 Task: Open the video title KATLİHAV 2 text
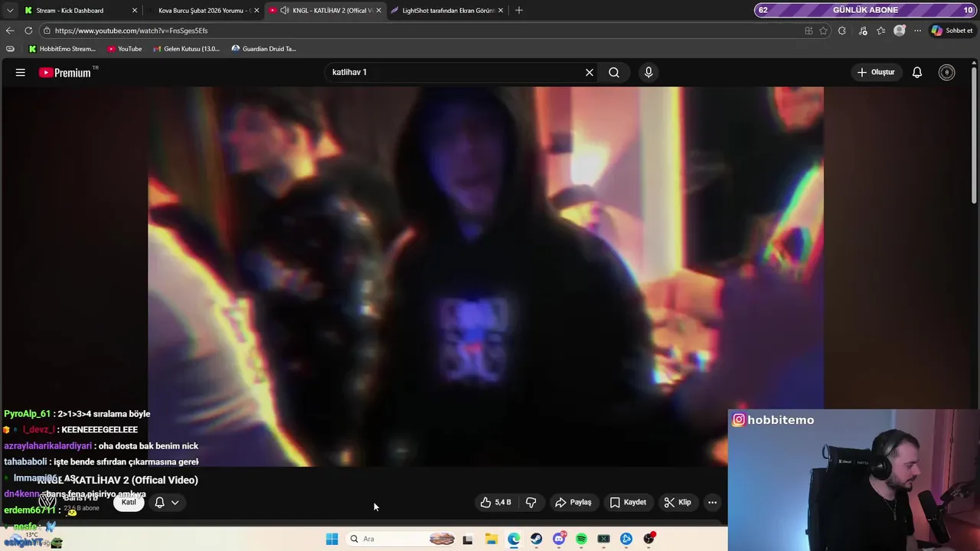pyautogui.click(x=117, y=480)
